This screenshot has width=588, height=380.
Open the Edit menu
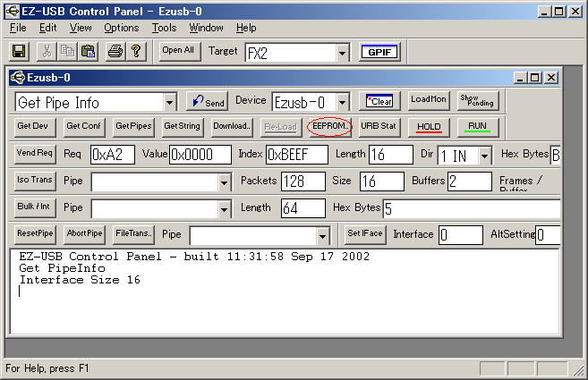tap(48, 28)
